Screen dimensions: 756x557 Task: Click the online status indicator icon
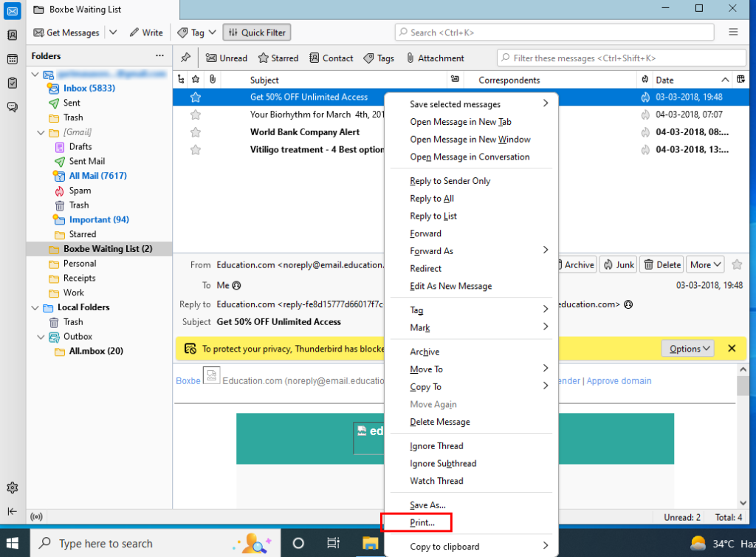(x=36, y=517)
